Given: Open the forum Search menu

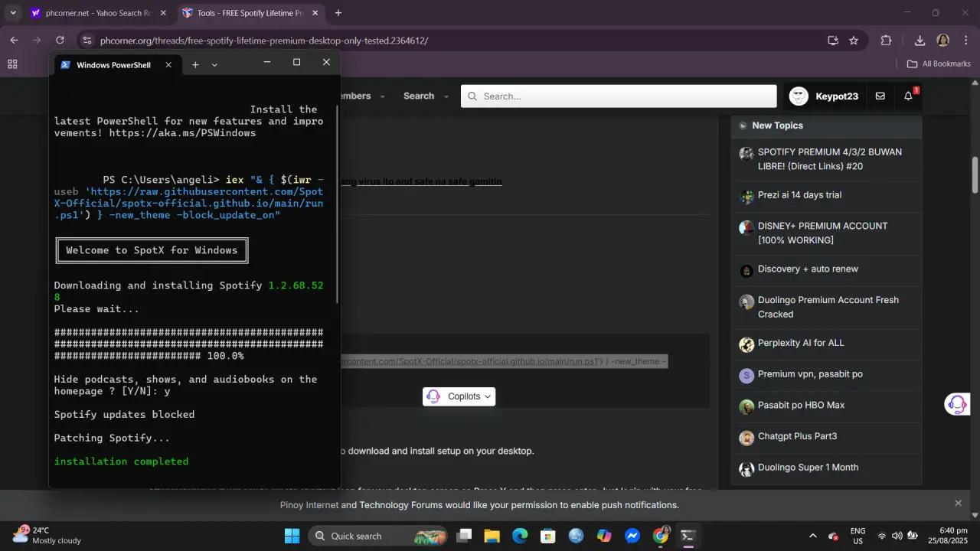Looking at the screenshot, I should pos(419,96).
